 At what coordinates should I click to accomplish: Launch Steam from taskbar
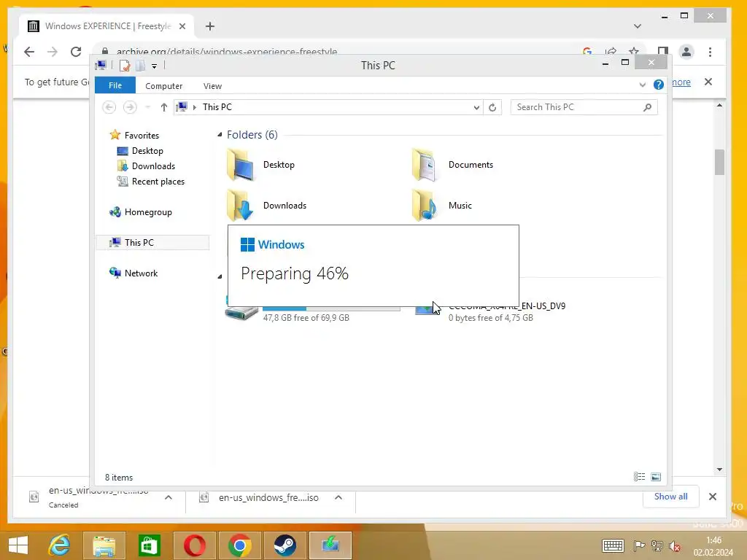[x=285, y=545]
